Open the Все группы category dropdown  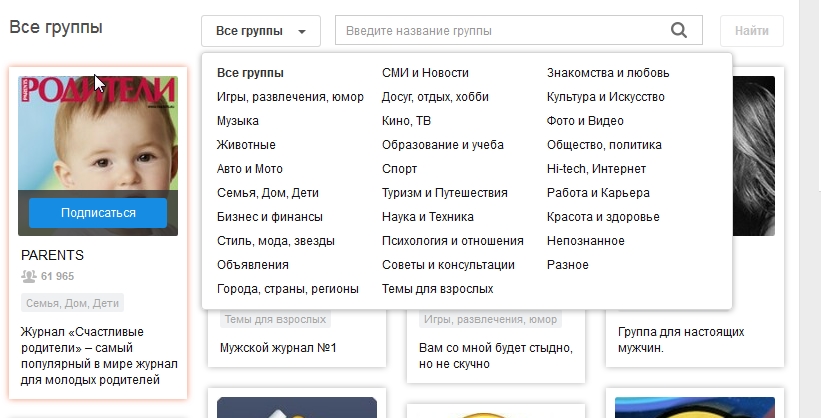(x=261, y=31)
